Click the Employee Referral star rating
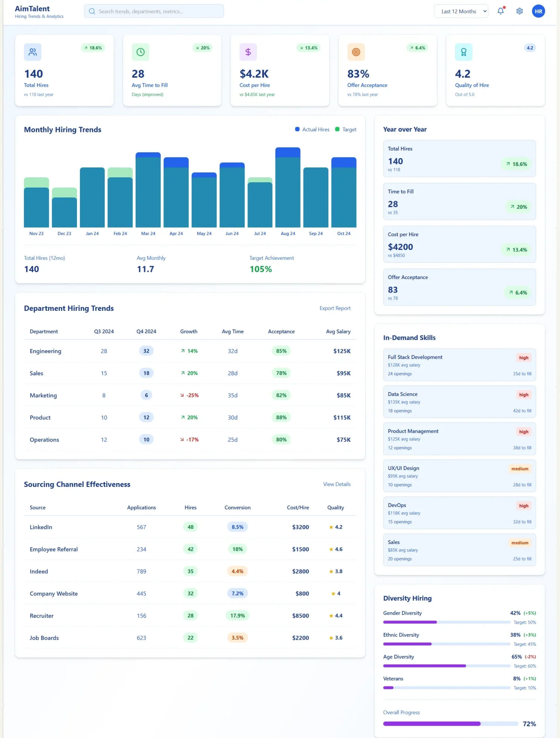 [x=336, y=549]
